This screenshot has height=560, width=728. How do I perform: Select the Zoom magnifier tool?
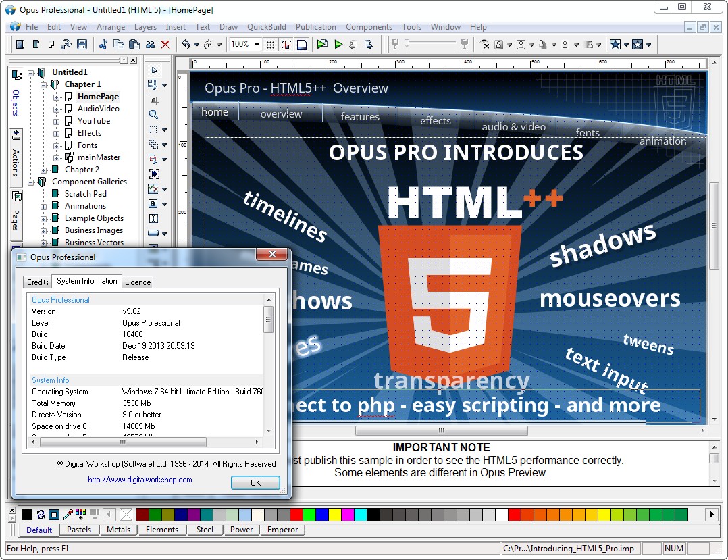click(153, 115)
